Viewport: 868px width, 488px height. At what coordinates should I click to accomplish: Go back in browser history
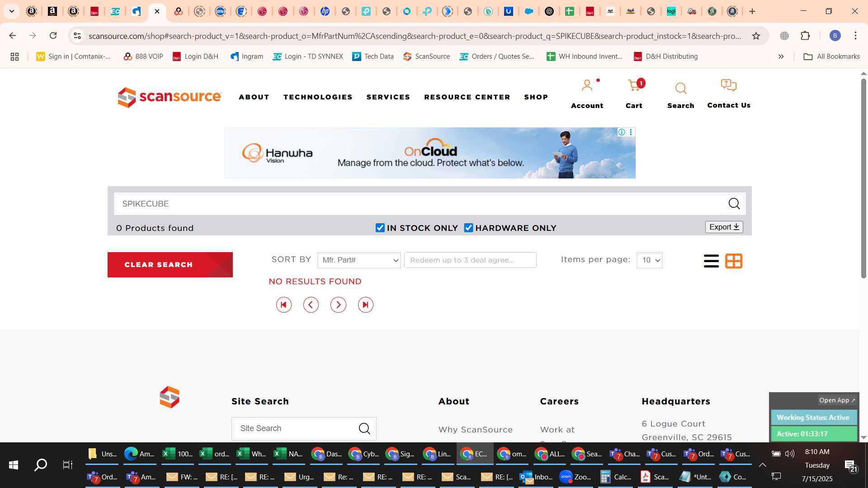coord(13,36)
